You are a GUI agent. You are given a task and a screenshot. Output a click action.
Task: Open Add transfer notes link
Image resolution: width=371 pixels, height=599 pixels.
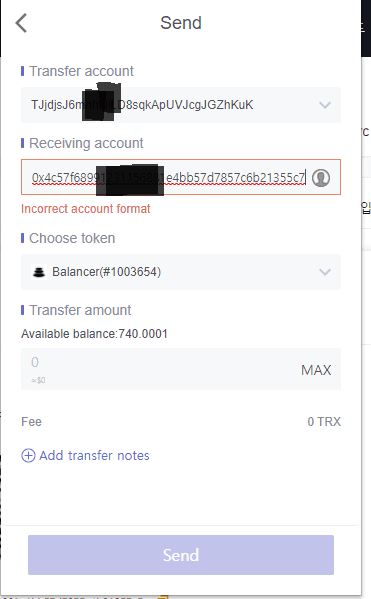coord(94,455)
